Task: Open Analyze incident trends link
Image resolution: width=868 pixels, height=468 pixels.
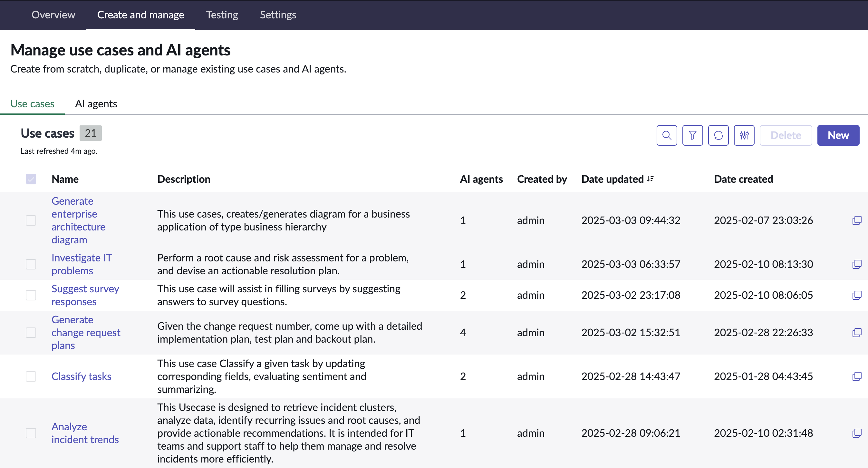Action: pyautogui.click(x=85, y=433)
